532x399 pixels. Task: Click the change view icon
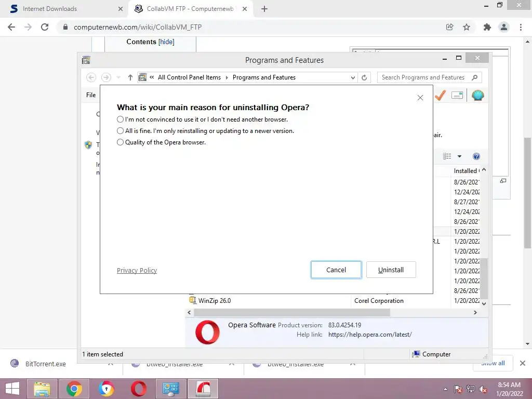(x=447, y=156)
